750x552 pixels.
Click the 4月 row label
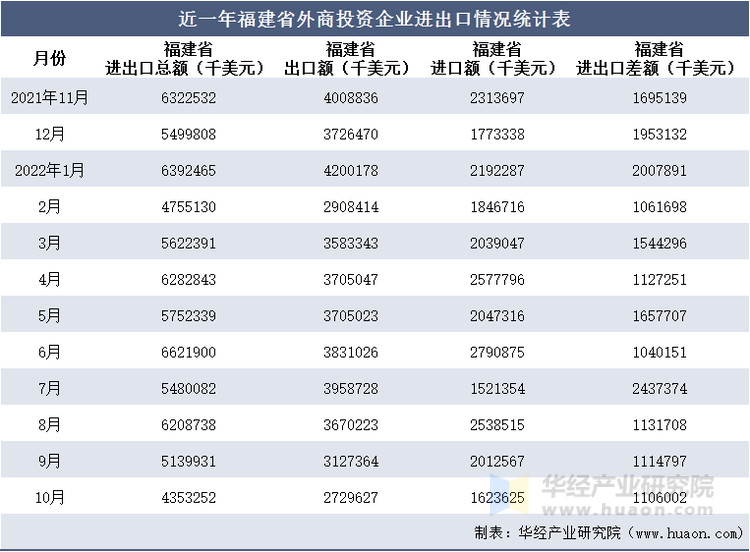click(50, 279)
